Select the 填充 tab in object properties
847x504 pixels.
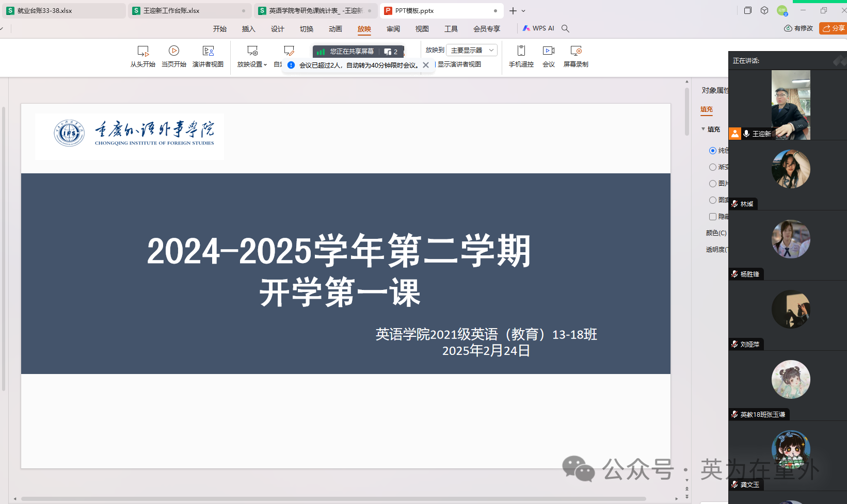pyautogui.click(x=707, y=109)
